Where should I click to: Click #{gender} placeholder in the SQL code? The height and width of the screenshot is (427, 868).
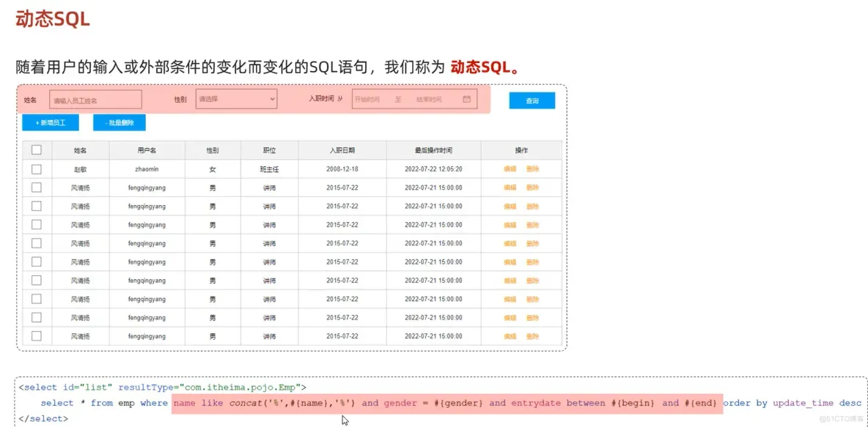[458, 403]
